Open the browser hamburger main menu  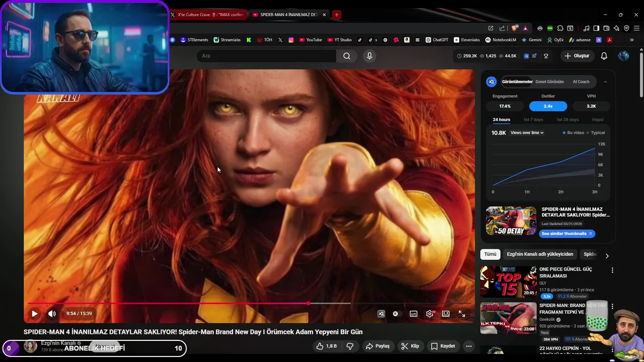(x=636, y=28)
